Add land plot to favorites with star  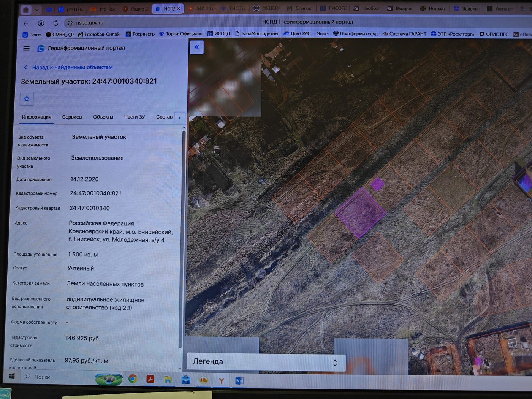coord(27,99)
